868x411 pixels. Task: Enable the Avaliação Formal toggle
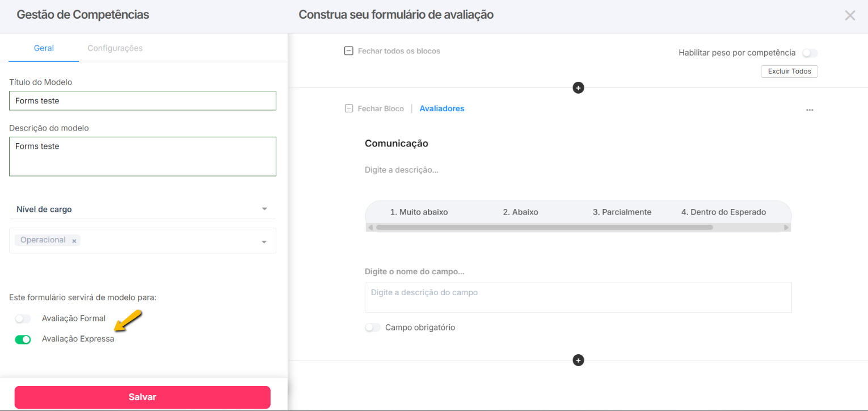coord(23,319)
